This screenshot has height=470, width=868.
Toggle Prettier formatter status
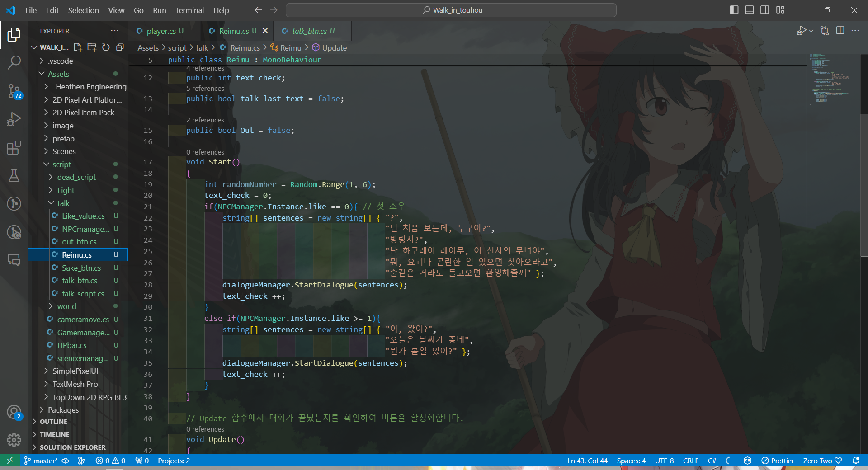[778, 461]
